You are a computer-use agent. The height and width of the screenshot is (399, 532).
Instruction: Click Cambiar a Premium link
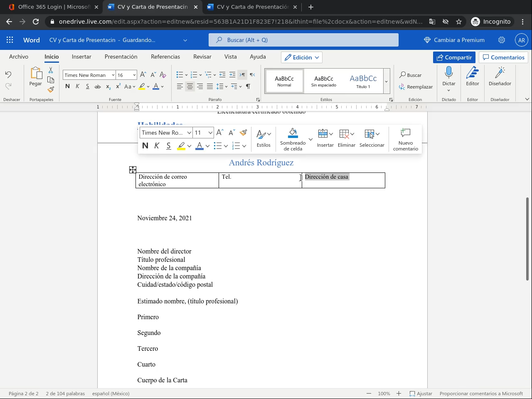(x=454, y=40)
